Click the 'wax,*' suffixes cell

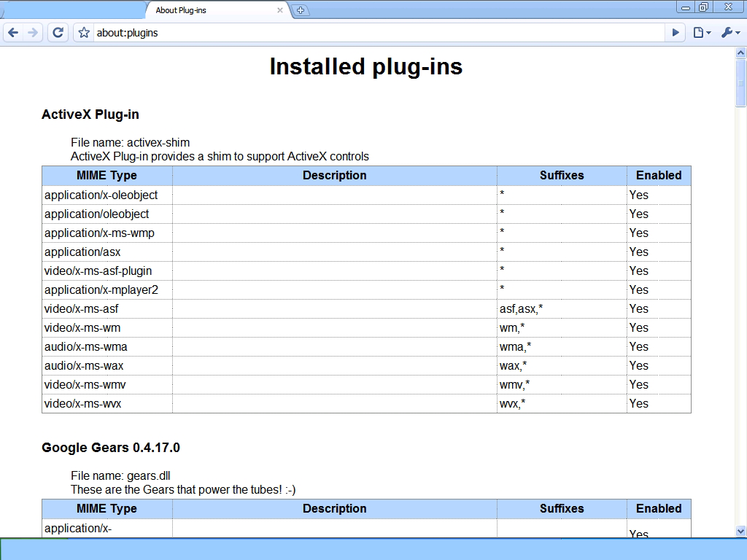click(x=562, y=366)
